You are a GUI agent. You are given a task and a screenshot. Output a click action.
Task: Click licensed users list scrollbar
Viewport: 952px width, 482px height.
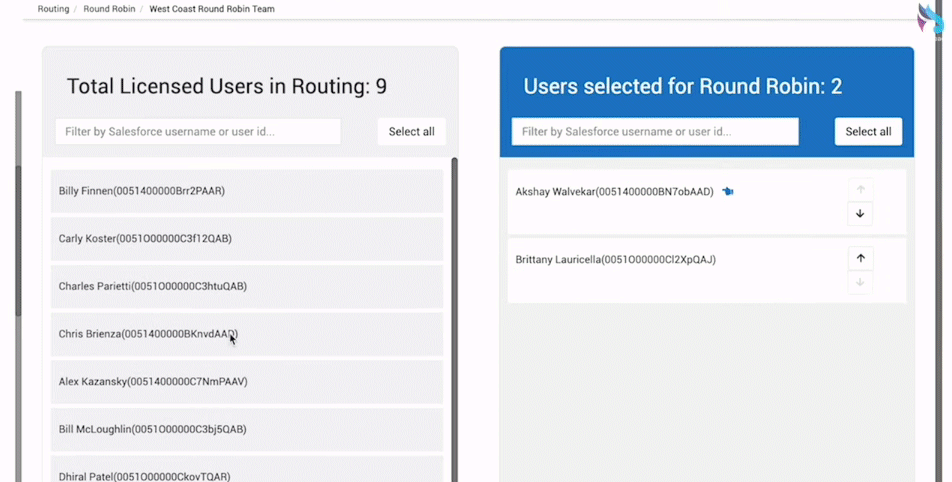pyautogui.click(x=454, y=320)
